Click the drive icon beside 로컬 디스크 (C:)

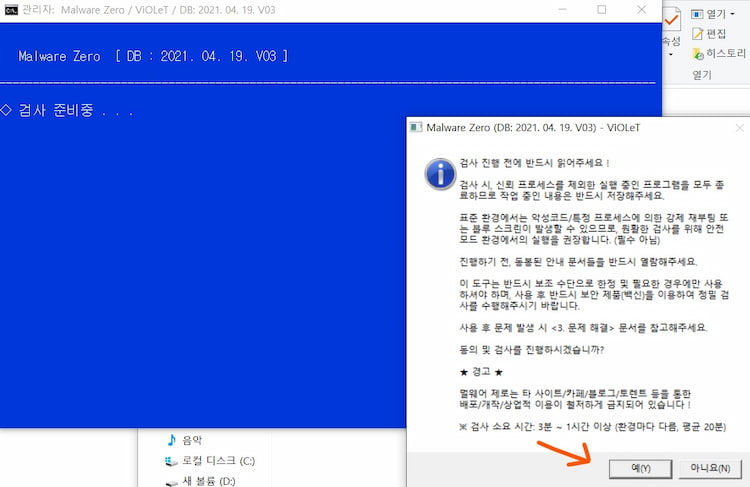[171, 461]
